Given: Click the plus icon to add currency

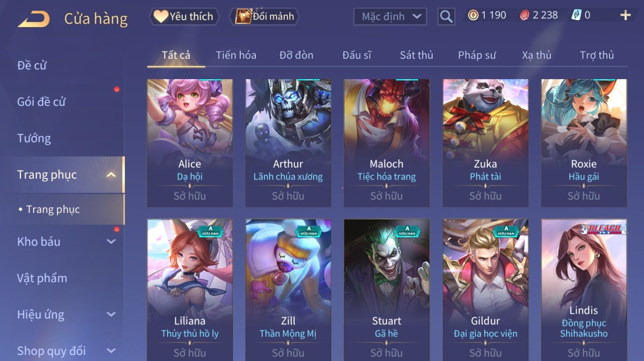Looking at the screenshot, I should tap(625, 15).
